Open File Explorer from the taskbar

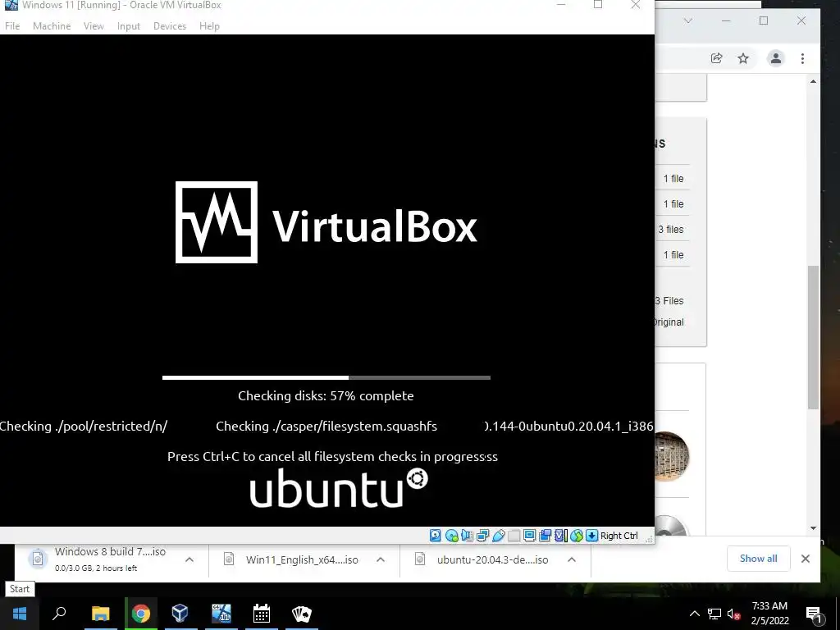(100, 614)
